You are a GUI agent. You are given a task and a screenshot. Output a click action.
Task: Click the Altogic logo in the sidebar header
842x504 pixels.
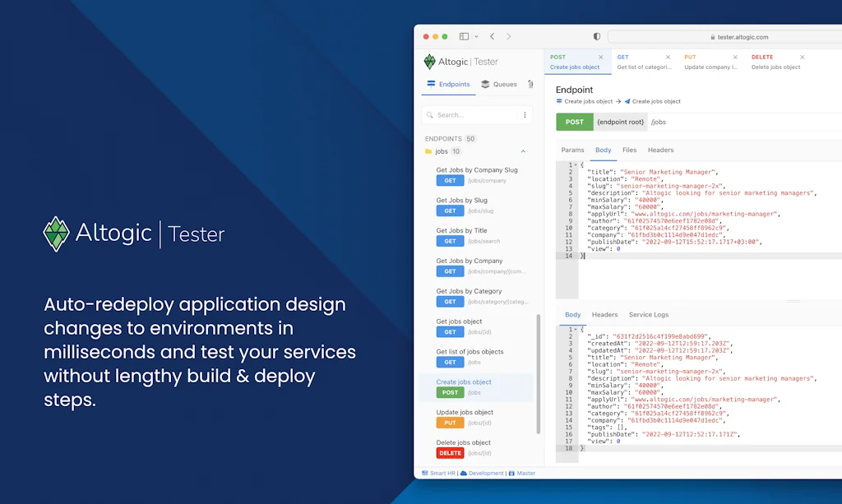point(429,62)
